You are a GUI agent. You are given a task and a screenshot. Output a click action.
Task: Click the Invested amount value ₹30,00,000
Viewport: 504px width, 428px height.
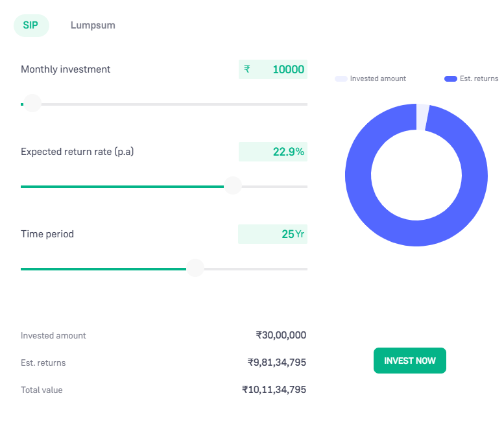[281, 335]
